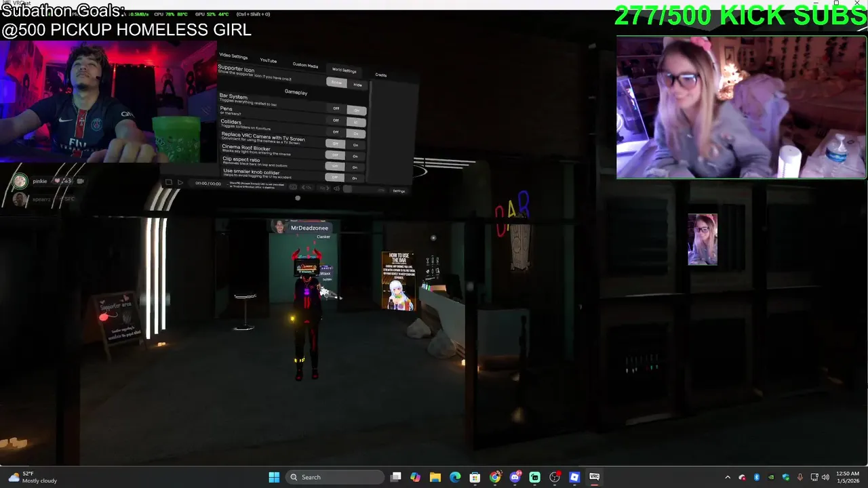Click the small in-world webcam thumbnail
The width and height of the screenshot is (868, 488).
point(703,239)
